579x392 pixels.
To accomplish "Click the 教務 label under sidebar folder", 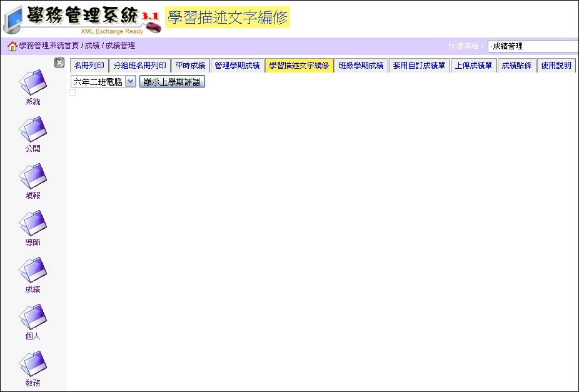I will point(33,383).
